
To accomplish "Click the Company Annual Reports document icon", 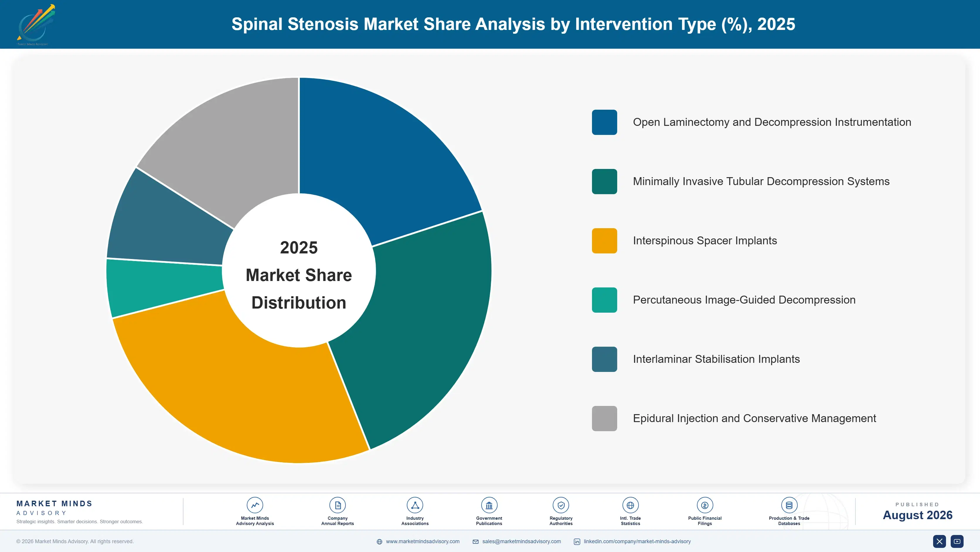I will coord(337,505).
